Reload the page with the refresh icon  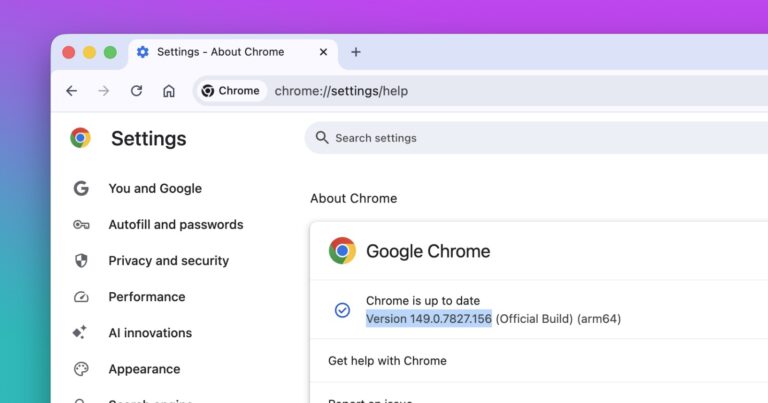click(136, 91)
